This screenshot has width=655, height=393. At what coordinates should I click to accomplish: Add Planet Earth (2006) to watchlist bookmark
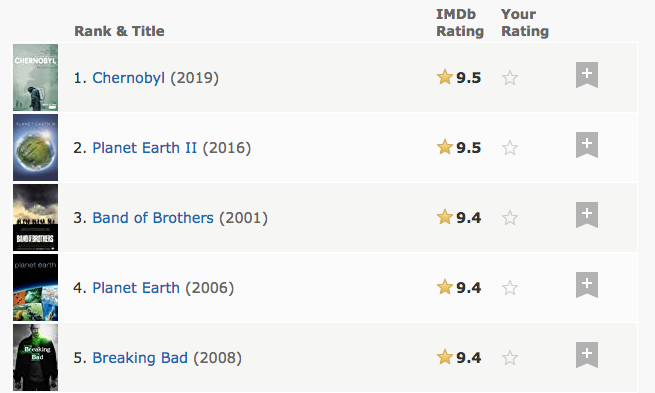pyautogui.click(x=587, y=285)
